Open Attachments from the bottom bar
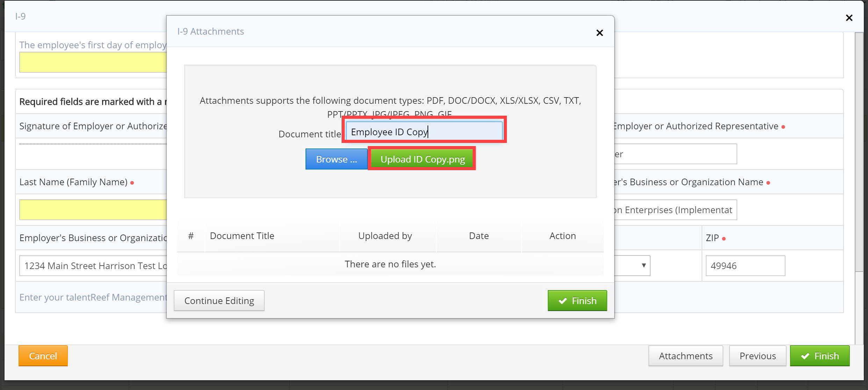 click(685, 356)
